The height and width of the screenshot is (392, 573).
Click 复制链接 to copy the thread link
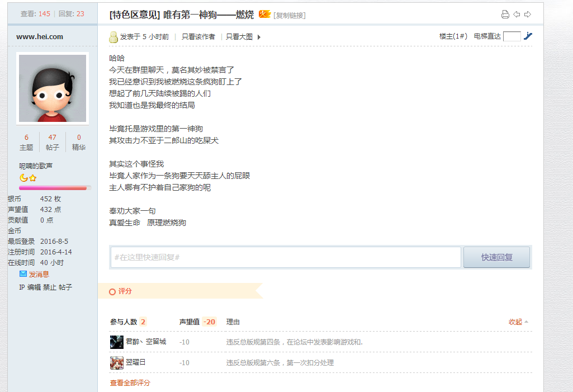[290, 15]
